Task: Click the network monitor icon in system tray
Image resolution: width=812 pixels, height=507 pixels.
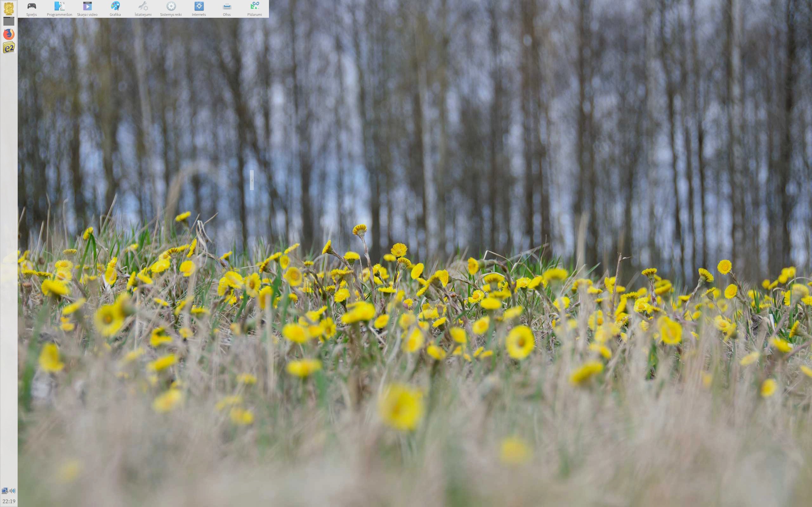Action: 5,491
